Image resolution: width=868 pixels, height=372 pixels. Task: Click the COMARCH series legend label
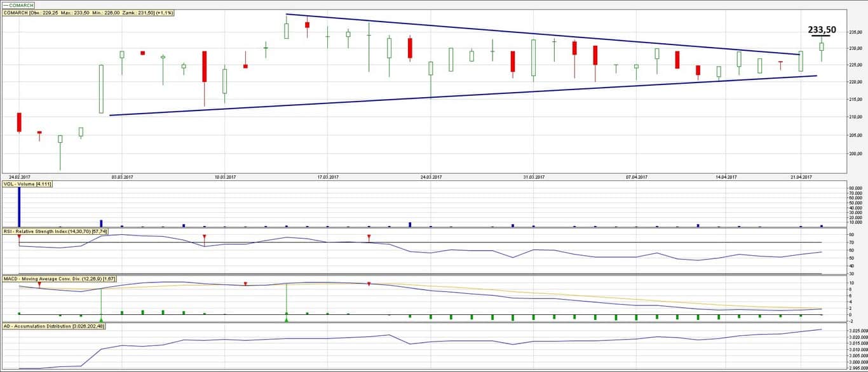click(18, 5)
